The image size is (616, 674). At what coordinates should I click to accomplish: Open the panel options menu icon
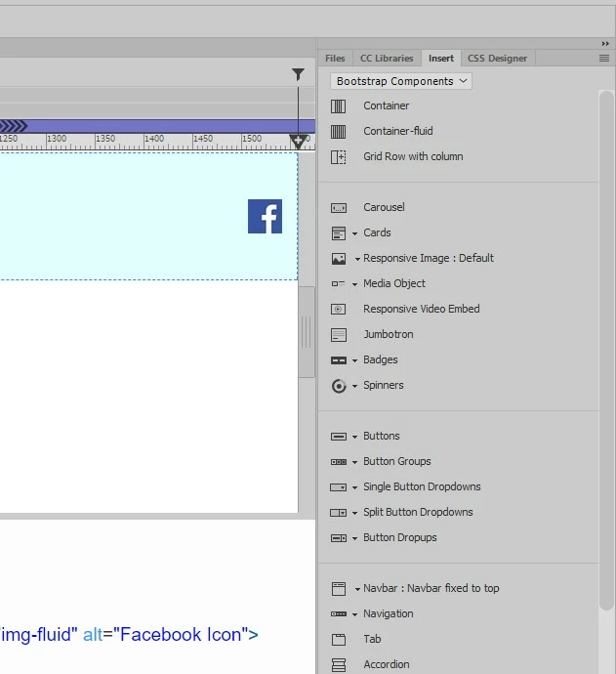pyautogui.click(x=604, y=58)
